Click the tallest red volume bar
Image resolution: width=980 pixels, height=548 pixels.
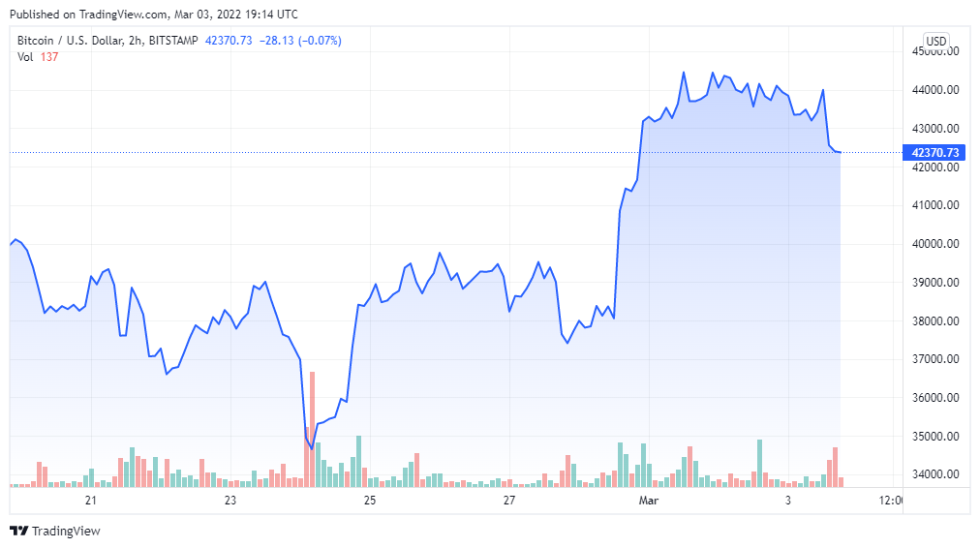coord(313,426)
